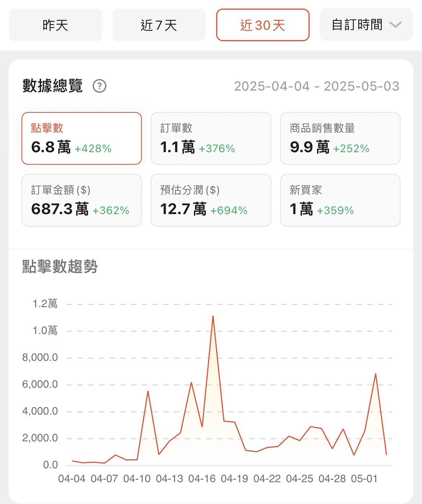Select the 新買家 metric card
Image resolution: width=422 pixels, height=504 pixels.
click(340, 200)
